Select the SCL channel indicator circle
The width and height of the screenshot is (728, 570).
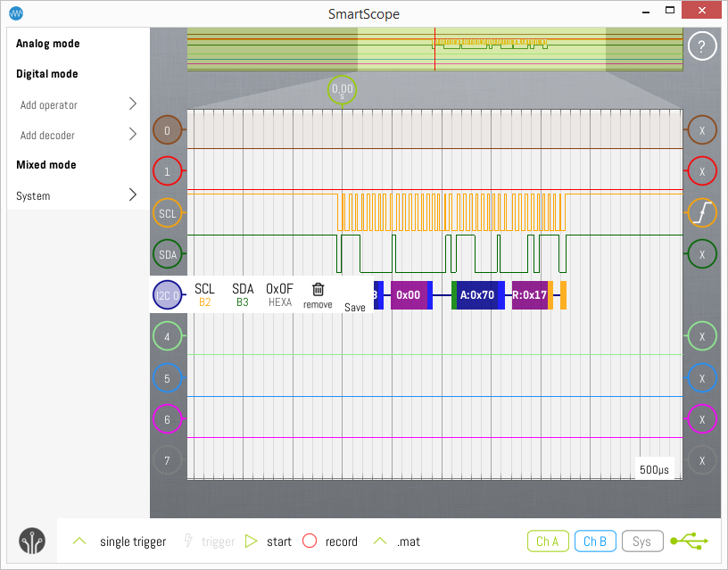point(167,213)
